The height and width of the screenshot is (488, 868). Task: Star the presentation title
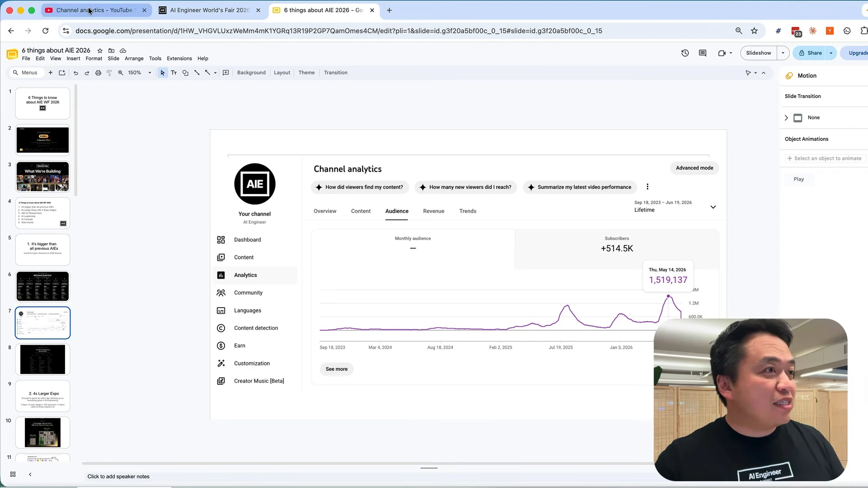(100, 51)
